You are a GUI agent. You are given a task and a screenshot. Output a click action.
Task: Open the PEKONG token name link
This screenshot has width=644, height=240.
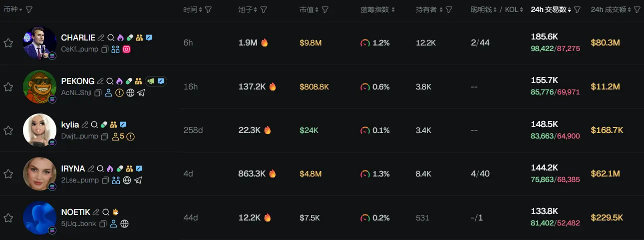(x=77, y=81)
